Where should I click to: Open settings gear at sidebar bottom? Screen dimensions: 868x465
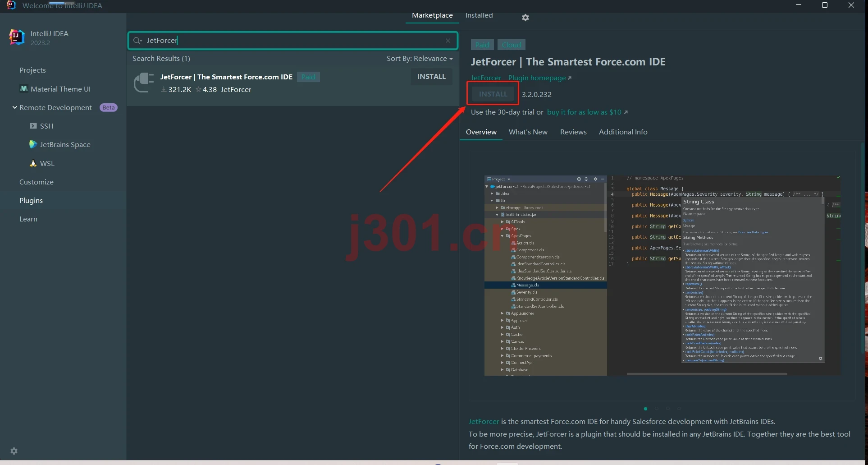coord(14,451)
